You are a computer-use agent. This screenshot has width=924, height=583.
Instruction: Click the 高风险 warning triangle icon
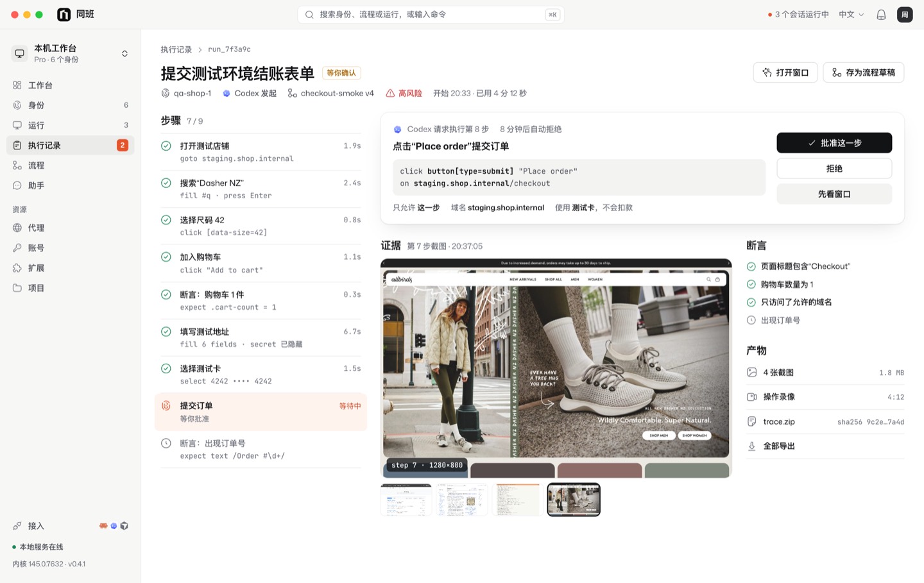390,94
